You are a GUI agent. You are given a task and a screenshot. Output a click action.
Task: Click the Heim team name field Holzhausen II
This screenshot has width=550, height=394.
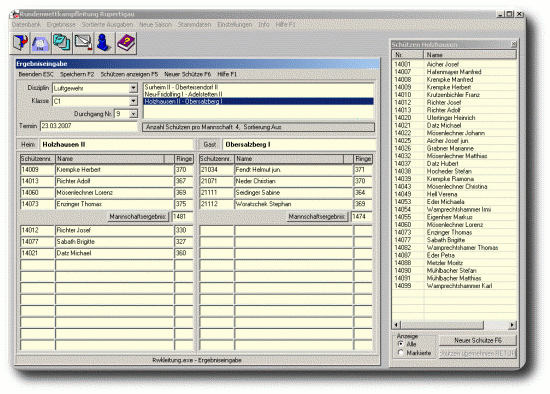(x=116, y=145)
